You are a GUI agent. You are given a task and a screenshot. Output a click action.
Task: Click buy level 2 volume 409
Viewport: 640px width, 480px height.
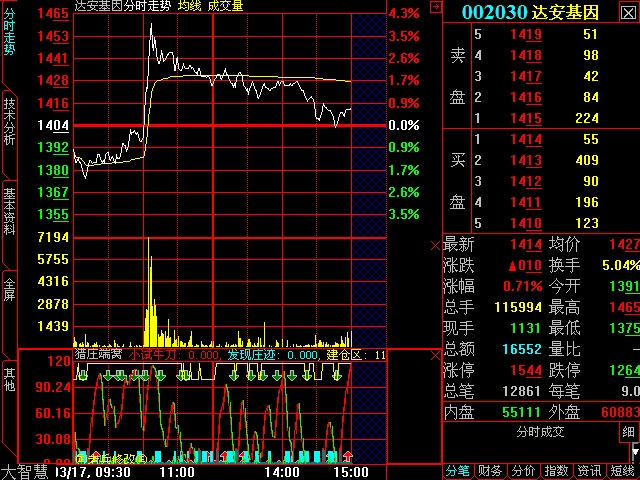click(x=587, y=160)
